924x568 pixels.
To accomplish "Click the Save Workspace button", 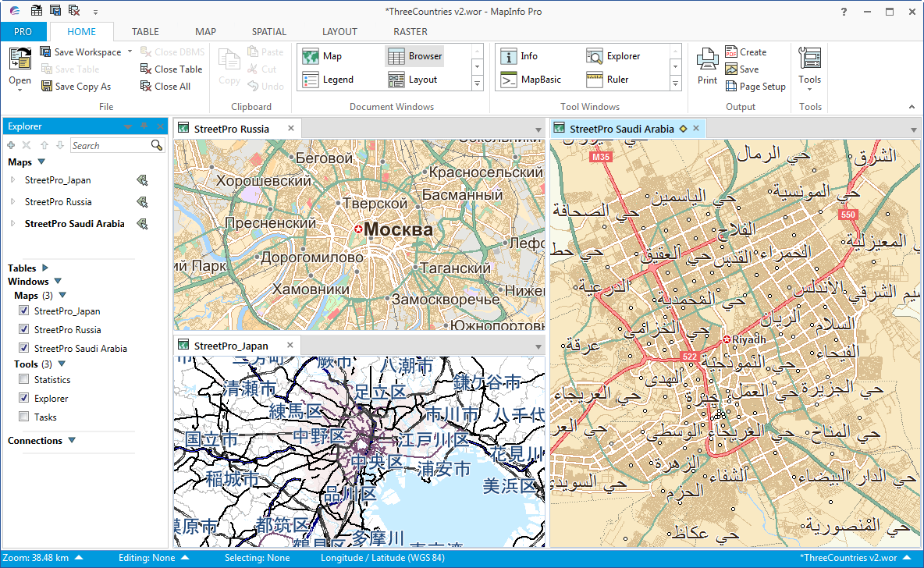I will (x=80, y=51).
